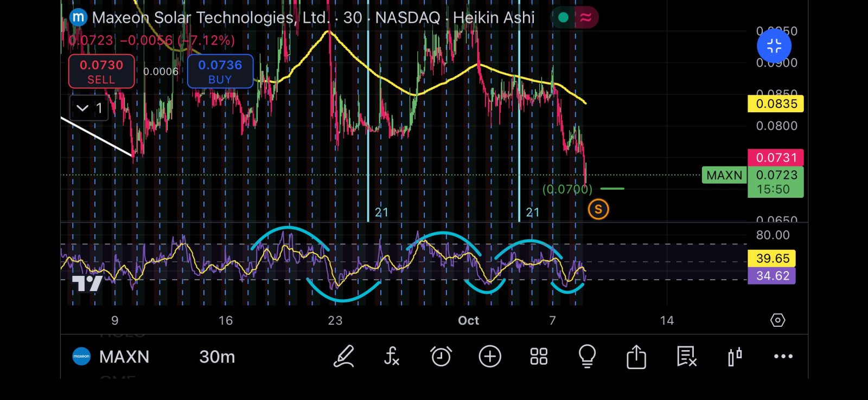This screenshot has height=400, width=868.
Task: Share the chart using the share icon
Action: [636, 357]
